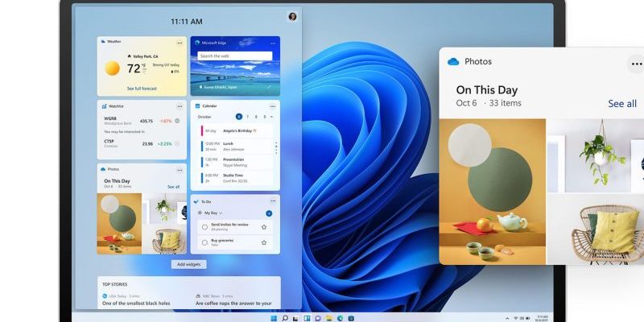Screen dimensions: 644x322
Task: Open the Lunch calendar event
Action: [237, 147]
